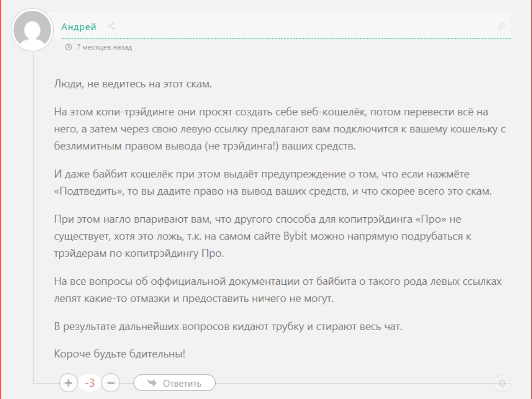Click the paragraph starting 'И даже байбит кошелёк'
This screenshot has height=399, width=532.
point(272,183)
